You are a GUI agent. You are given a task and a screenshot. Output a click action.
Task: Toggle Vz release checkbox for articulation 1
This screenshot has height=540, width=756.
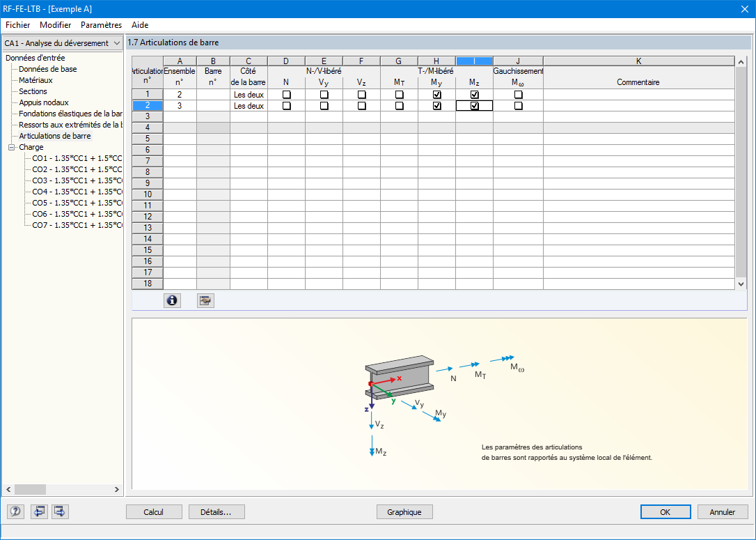[x=361, y=95]
